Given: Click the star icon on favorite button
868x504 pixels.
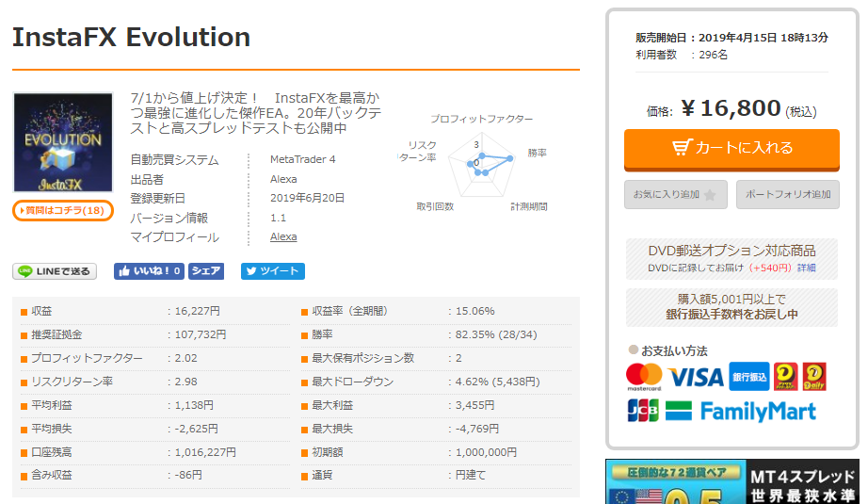Looking at the screenshot, I should 710,195.
